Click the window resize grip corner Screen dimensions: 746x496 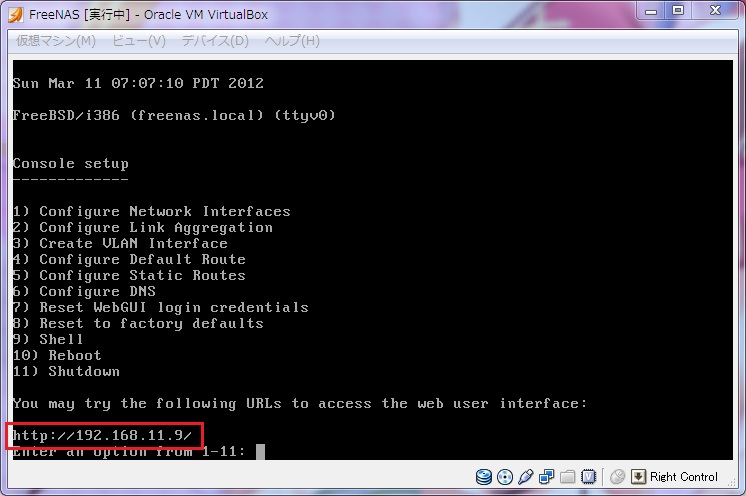click(732, 482)
